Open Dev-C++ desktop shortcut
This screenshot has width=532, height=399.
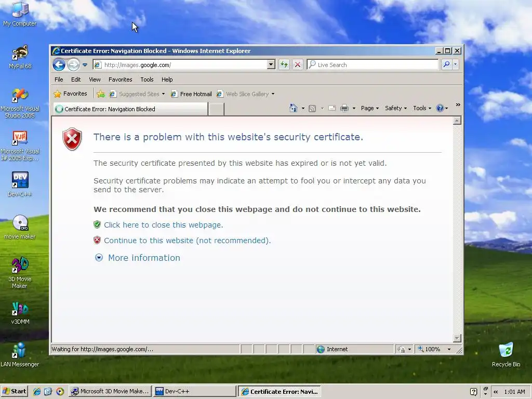pyautogui.click(x=20, y=184)
